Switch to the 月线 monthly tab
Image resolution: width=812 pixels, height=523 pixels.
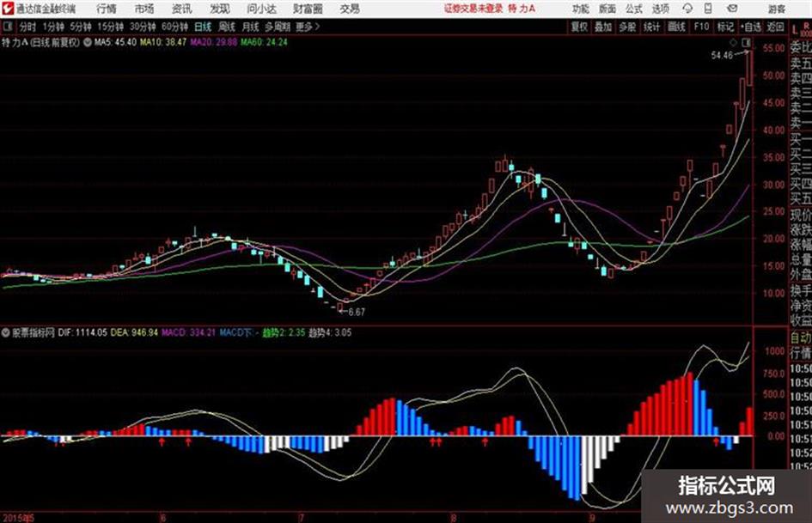[x=251, y=27]
